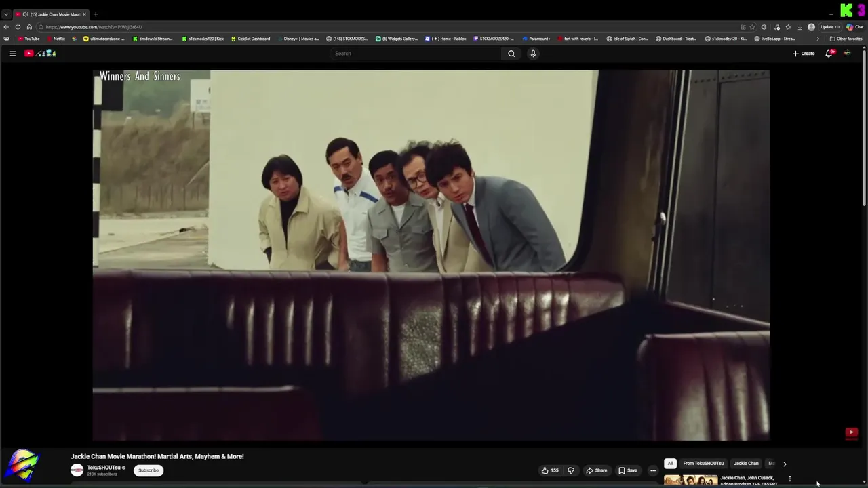Screen dimensions: 868x488
Task: Go back in the browser
Action: coord(6,27)
